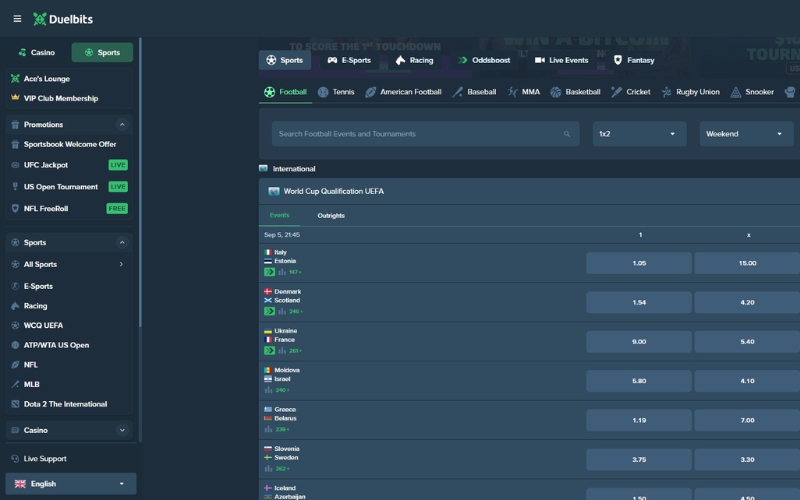Select the Oddsboost top tab
Image resolution: width=800 pixels, height=500 pixels.
[x=484, y=60]
